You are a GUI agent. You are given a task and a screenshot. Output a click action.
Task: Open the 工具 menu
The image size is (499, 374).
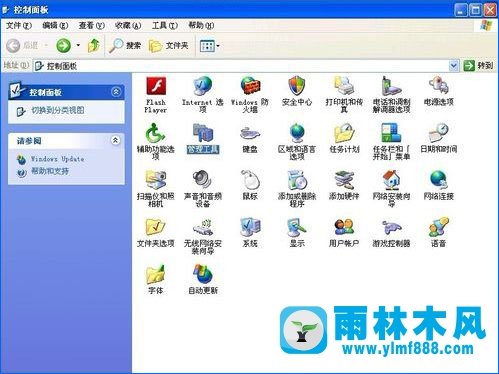click(x=164, y=25)
